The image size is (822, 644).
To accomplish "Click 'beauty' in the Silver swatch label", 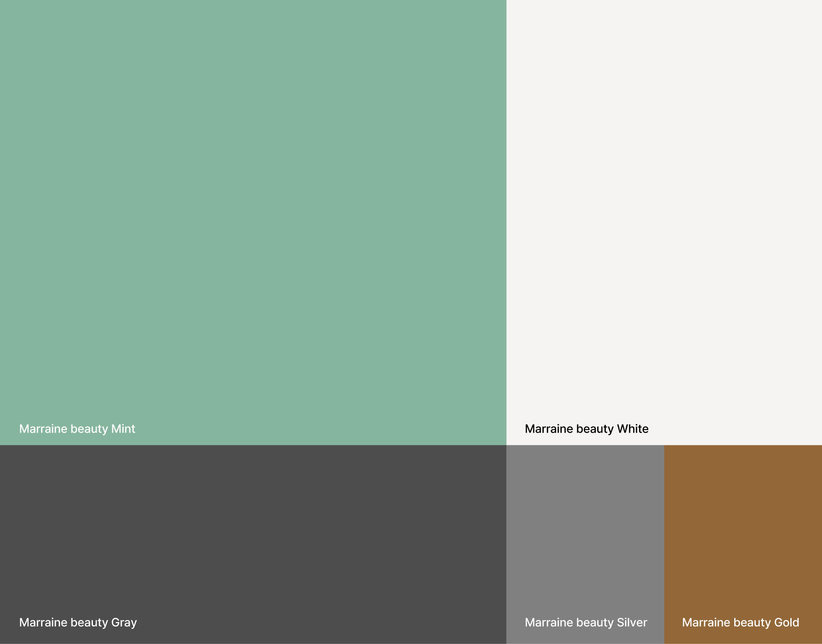I will (595, 623).
